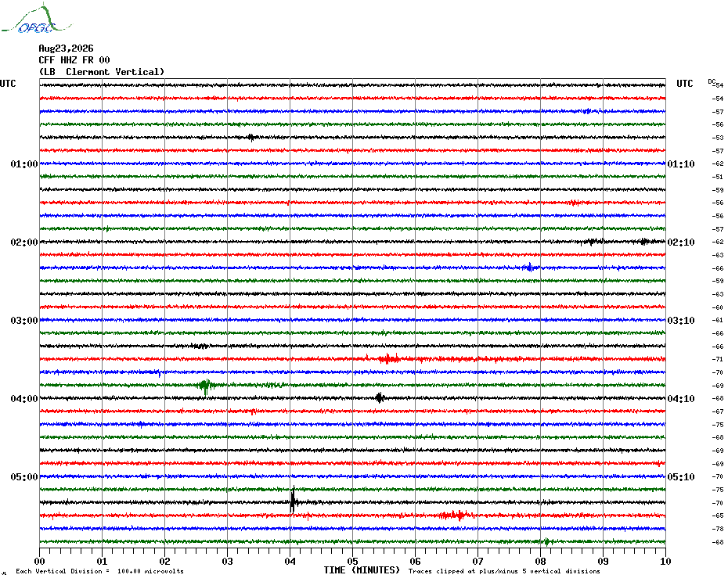The width and height of the screenshot is (728, 582).
Task: Select the date text Aug23,2026
Action: click(66, 48)
